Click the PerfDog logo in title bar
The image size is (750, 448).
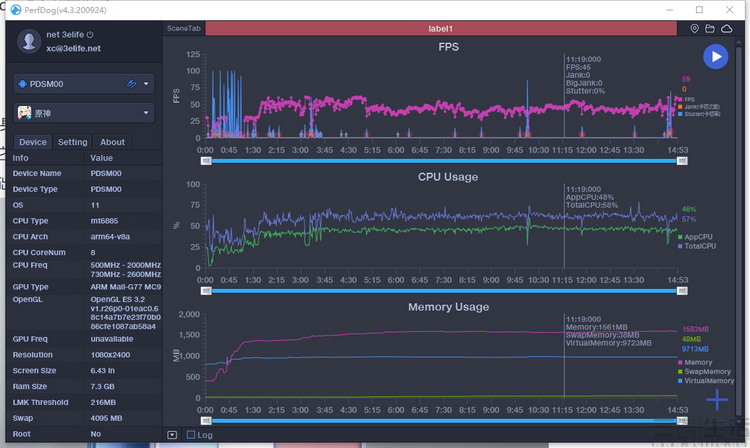click(x=16, y=10)
